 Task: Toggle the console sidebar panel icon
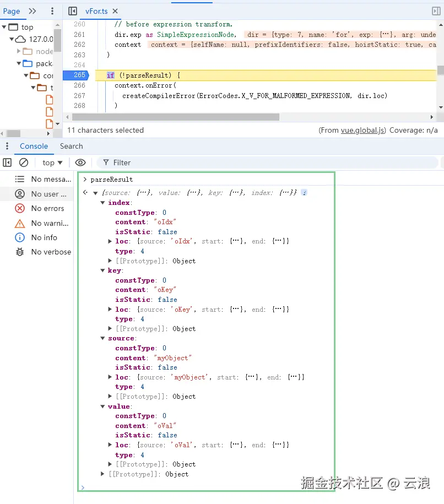[x=7, y=162]
